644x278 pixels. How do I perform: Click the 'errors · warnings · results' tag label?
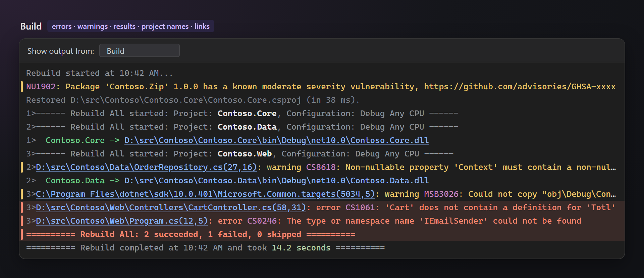131,26
